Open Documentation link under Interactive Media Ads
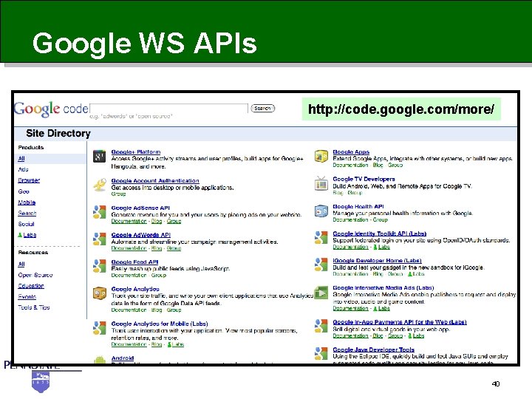Image resolution: width=532 pixels, height=399 pixels. click(x=350, y=308)
